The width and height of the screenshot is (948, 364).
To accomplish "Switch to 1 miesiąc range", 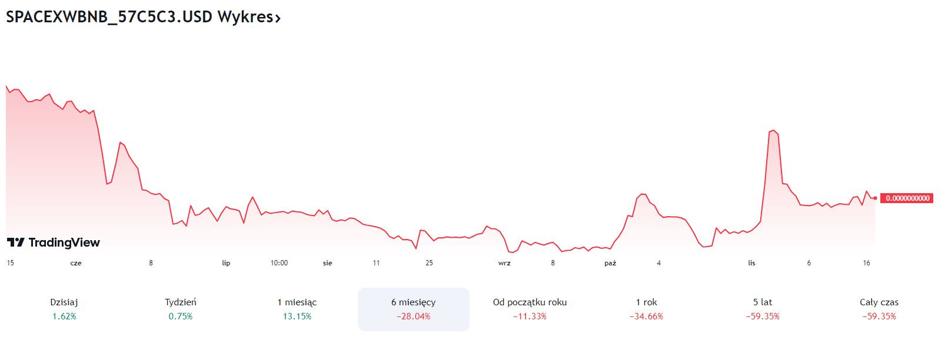I will coord(297,309).
